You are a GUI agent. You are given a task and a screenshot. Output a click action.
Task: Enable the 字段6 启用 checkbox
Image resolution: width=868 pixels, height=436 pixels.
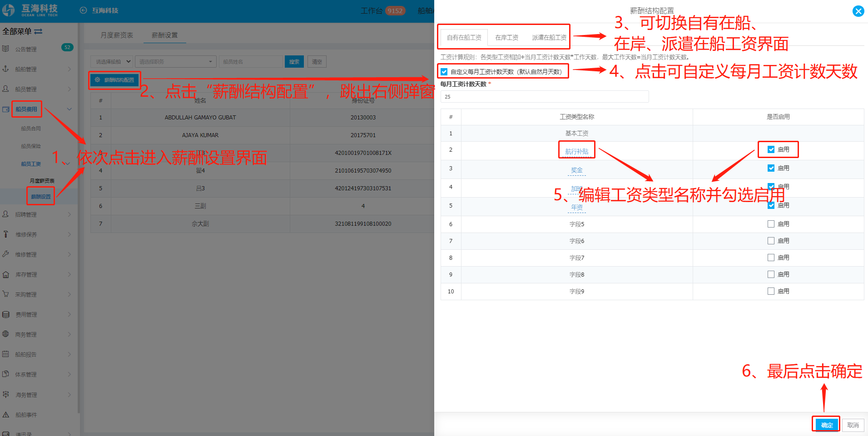pyautogui.click(x=771, y=241)
